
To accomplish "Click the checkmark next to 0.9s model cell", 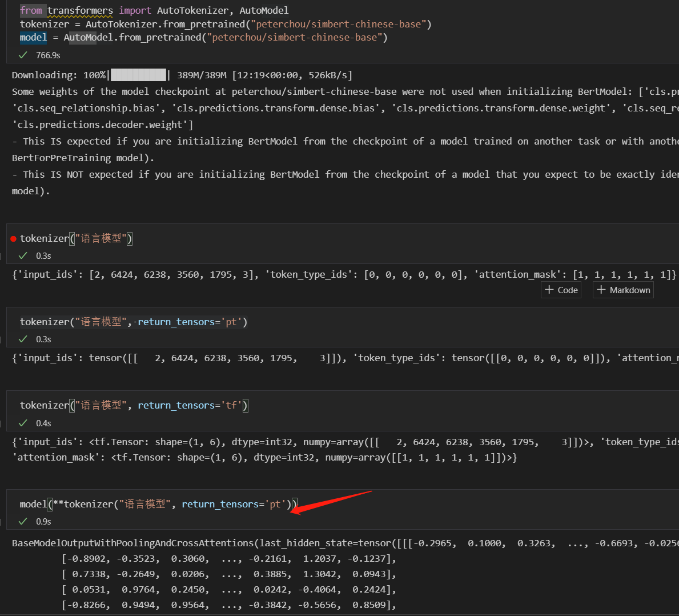I will tap(23, 521).
